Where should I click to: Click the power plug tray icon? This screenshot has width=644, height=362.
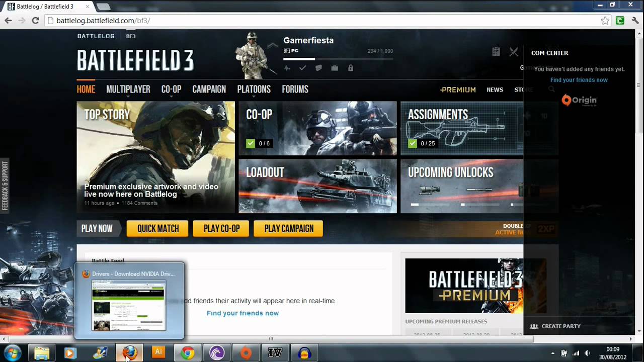(564, 353)
